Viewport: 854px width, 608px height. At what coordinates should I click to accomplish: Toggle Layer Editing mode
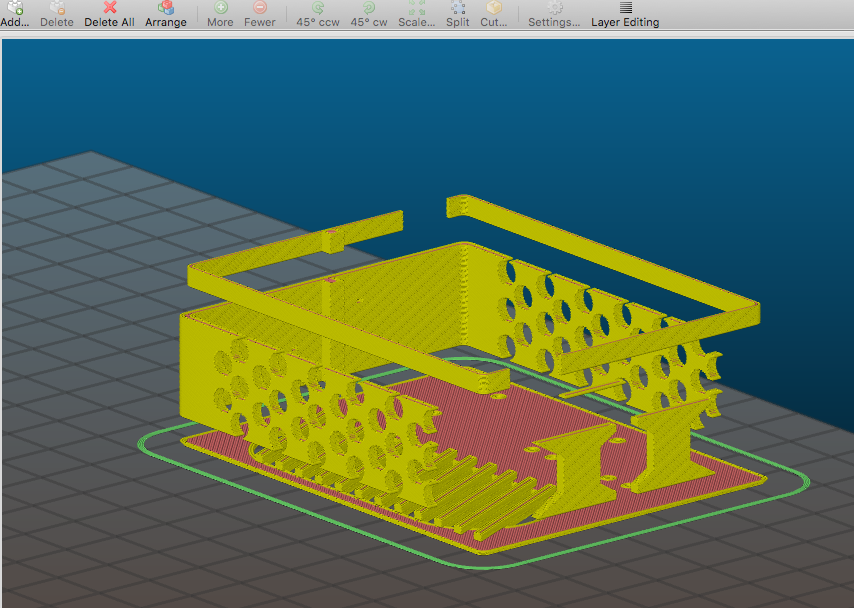click(625, 14)
